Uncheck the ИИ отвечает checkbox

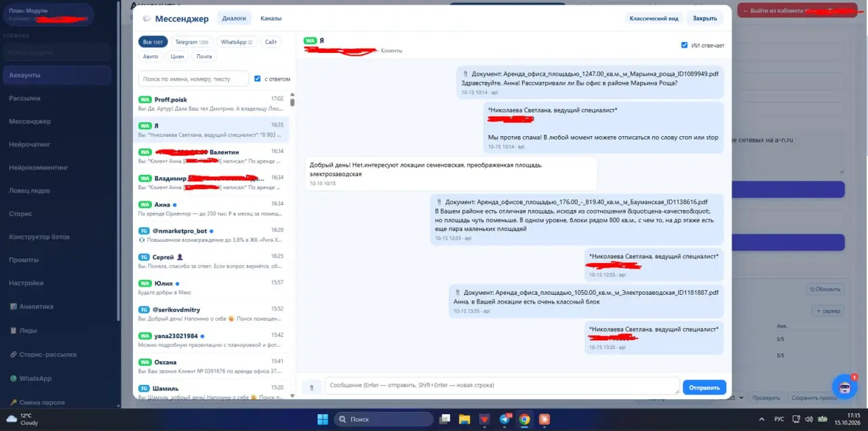684,45
